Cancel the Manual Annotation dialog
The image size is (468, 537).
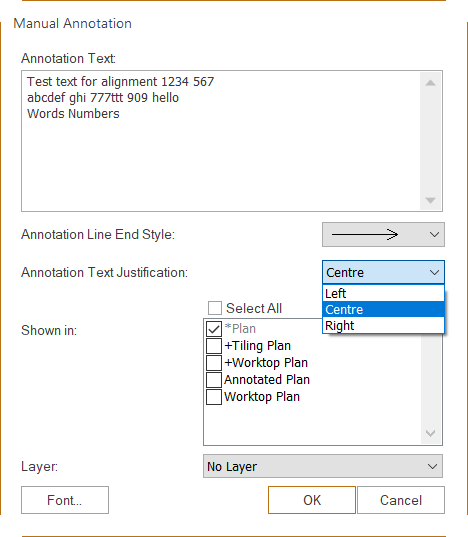click(401, 500)
